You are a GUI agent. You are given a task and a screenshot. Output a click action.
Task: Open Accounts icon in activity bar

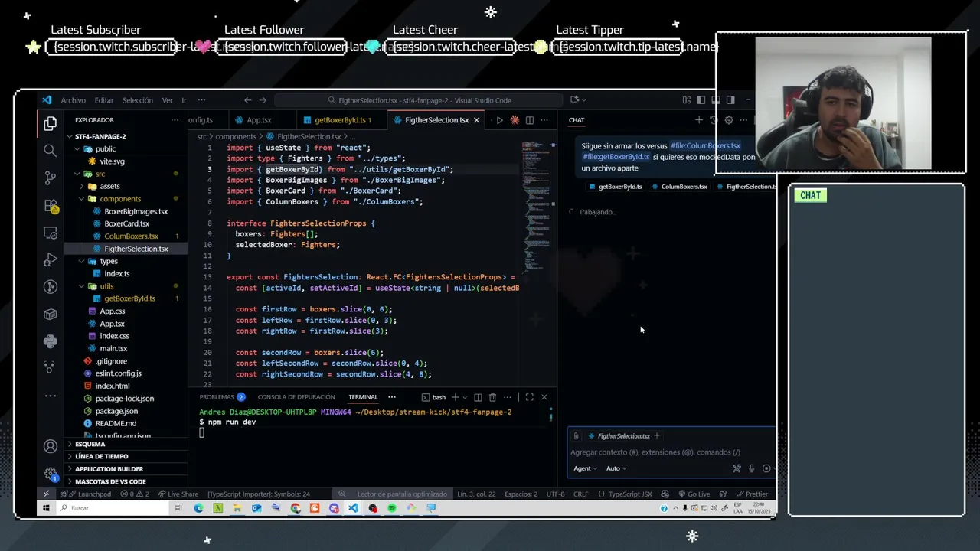(51, 446)
